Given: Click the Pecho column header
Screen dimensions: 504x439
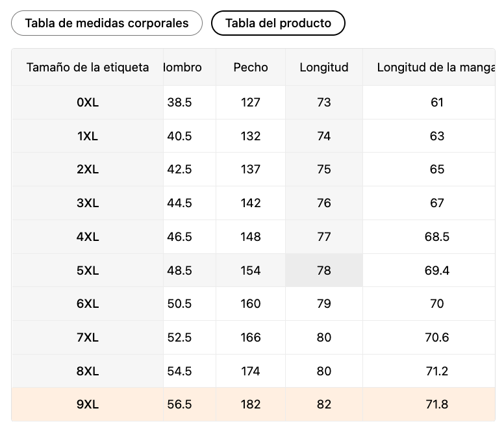Looking at the screenshot, I should pos(251,67).
